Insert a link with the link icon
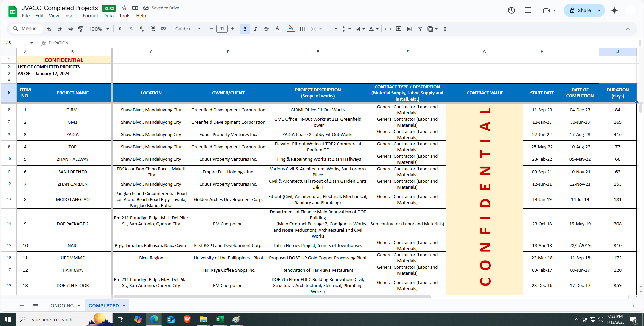The height and width of the screenshot is (326, 644). click(388, 29)
